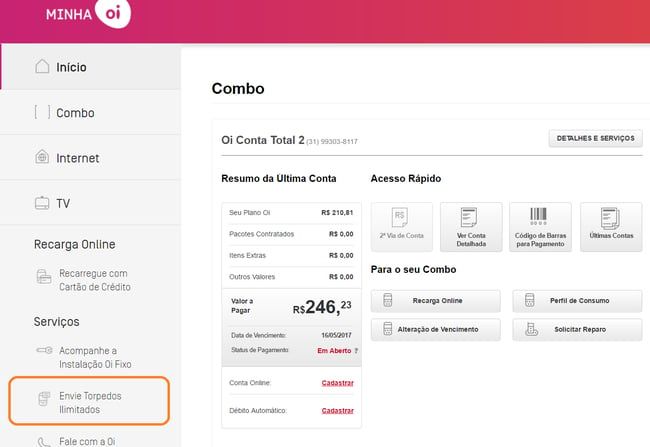The width and height of the screenshot is (650, 447).
Task: Click the Recarga Online button text
Action: coord(437,301)
